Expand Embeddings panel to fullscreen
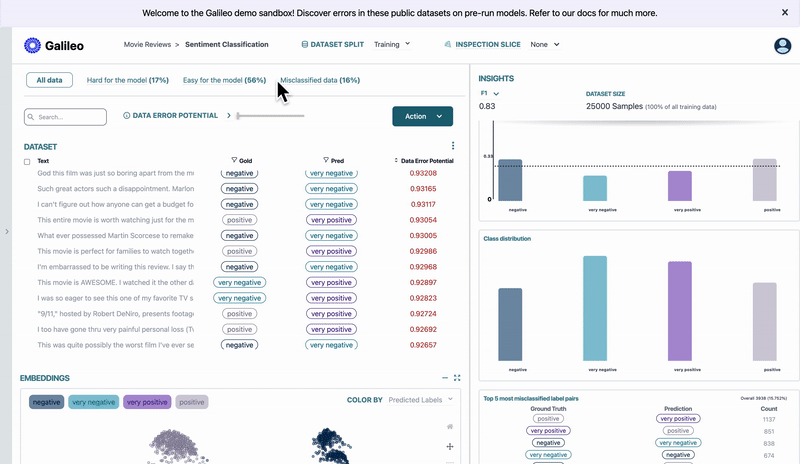This screenshot has width=800, height=464. [x=457, y=378]
